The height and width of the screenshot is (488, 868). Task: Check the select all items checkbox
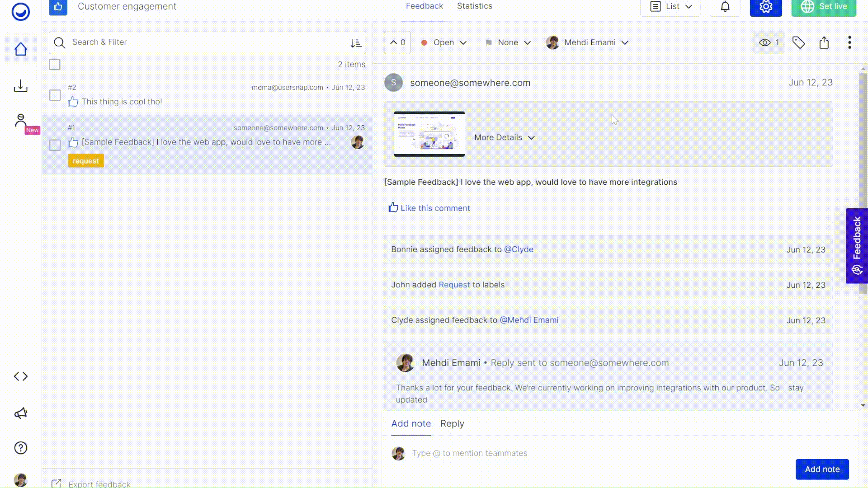55,65
